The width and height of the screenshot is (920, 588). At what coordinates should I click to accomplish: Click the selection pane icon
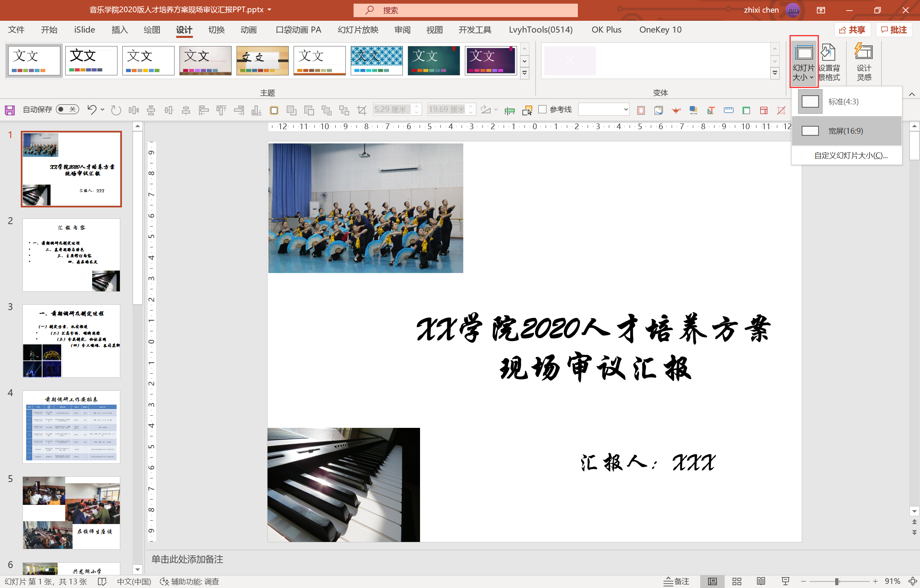point(527,110)
